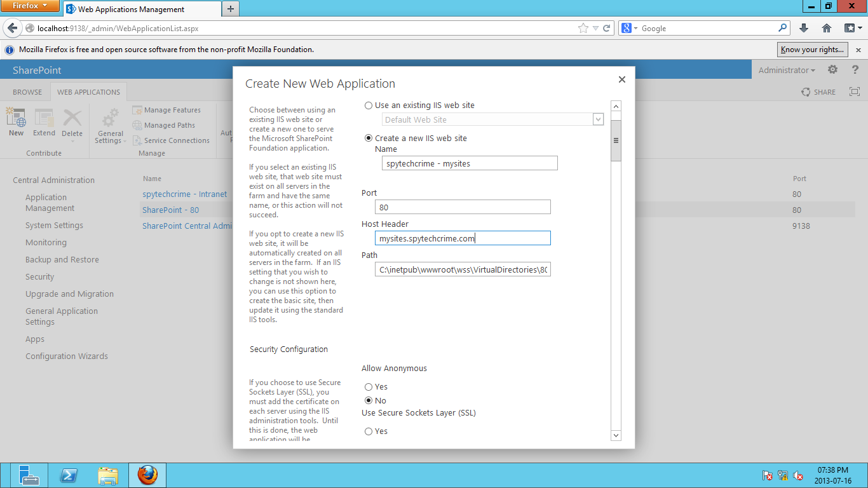Viewport: 868px width, 488px height.
Task: Click the New web application ribbon icon
Action: 16,118
